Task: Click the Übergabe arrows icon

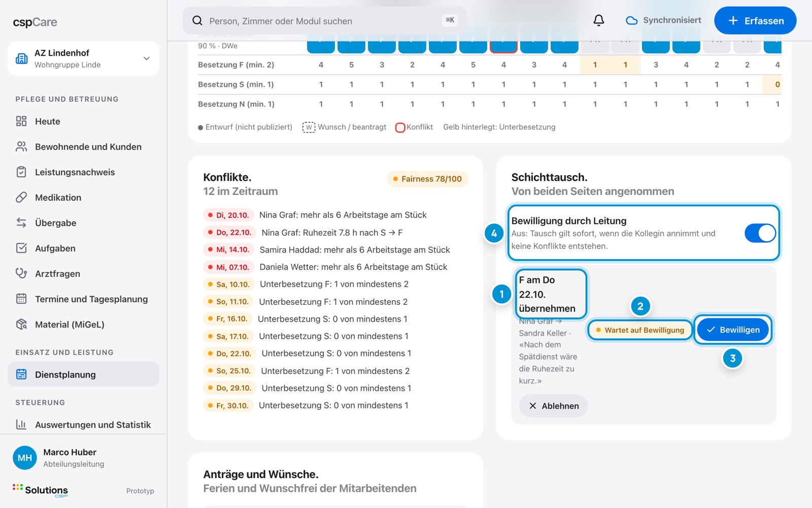Action: (21, 223)
